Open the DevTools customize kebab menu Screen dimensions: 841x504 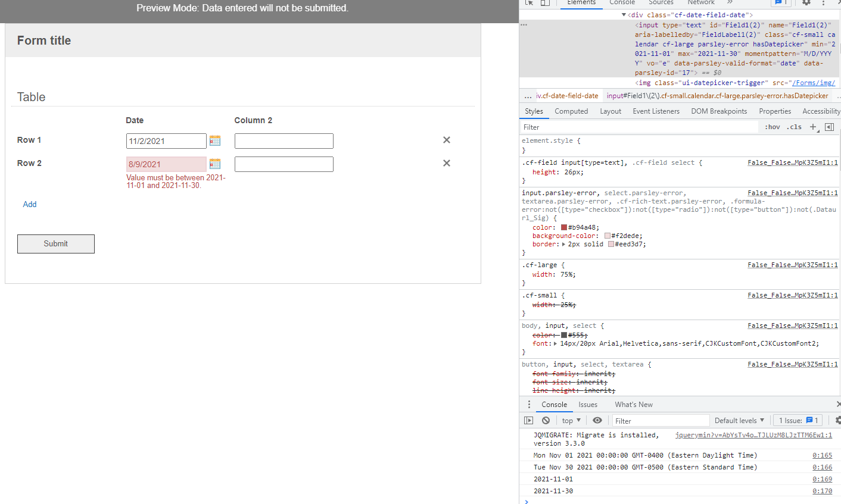[823, 2]
